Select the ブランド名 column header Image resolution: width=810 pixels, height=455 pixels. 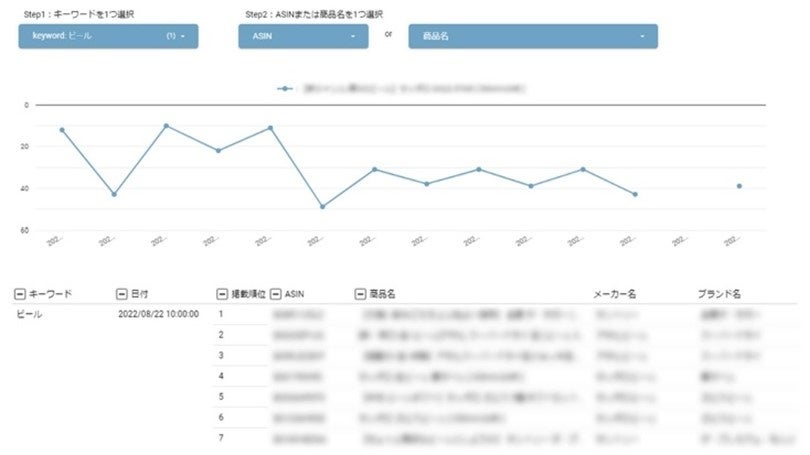tap(719, 294)
